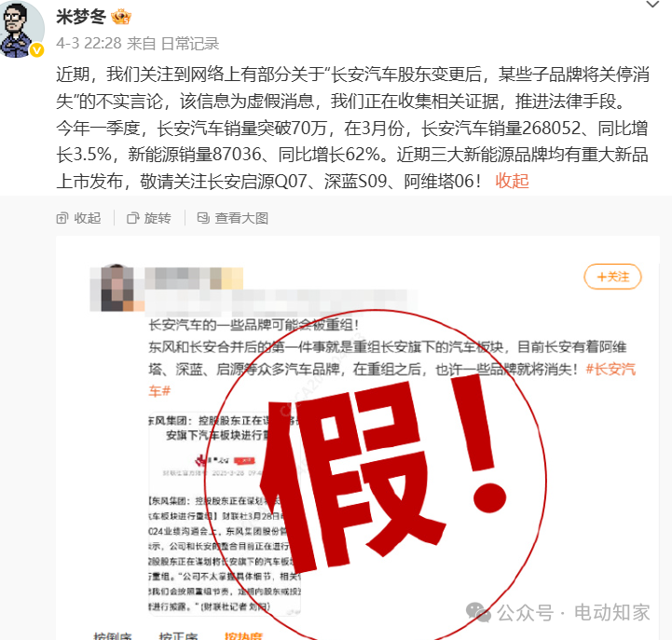The height and width of the screenshot is (640, 672).
Task: Rotate the picture with 旋转
Action: (158, 218)
